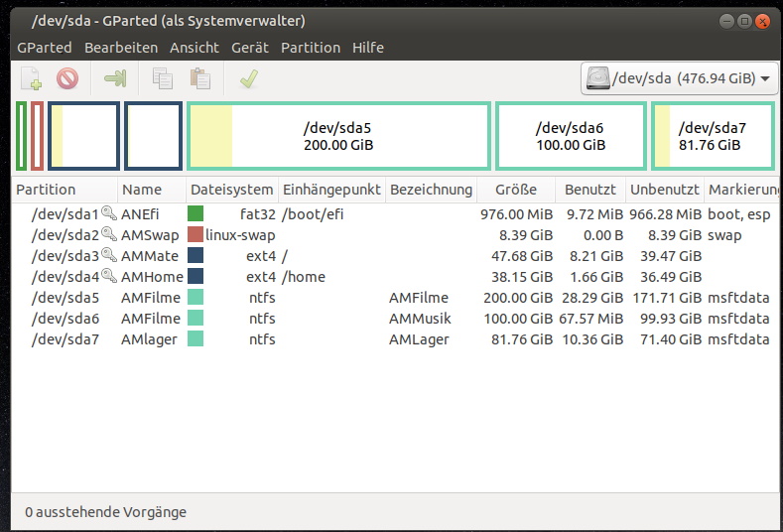This screenshot has height=532, width=783.
Task: Click the key icon beside /dev/sda1
Action: 109,213
